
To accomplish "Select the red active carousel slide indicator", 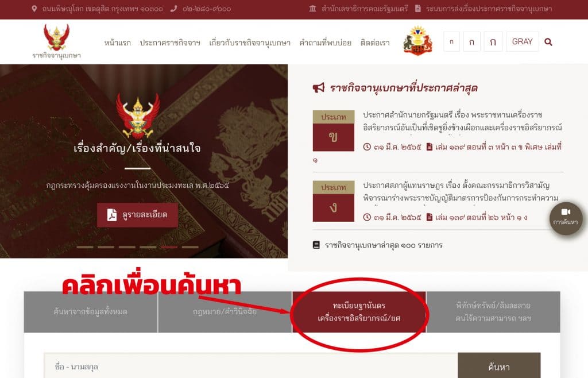I will [169, 247].
